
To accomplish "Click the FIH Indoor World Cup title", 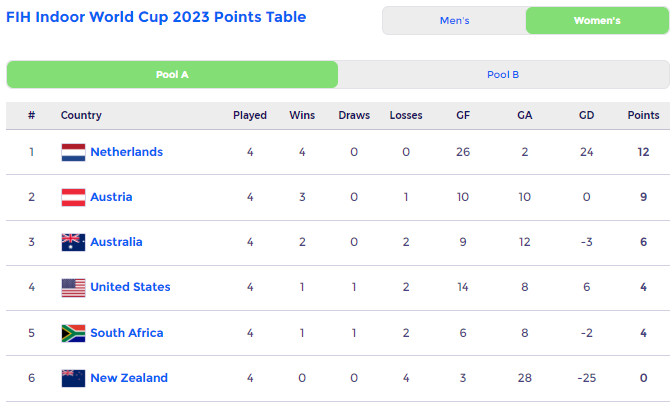I will tap(156, 17).
